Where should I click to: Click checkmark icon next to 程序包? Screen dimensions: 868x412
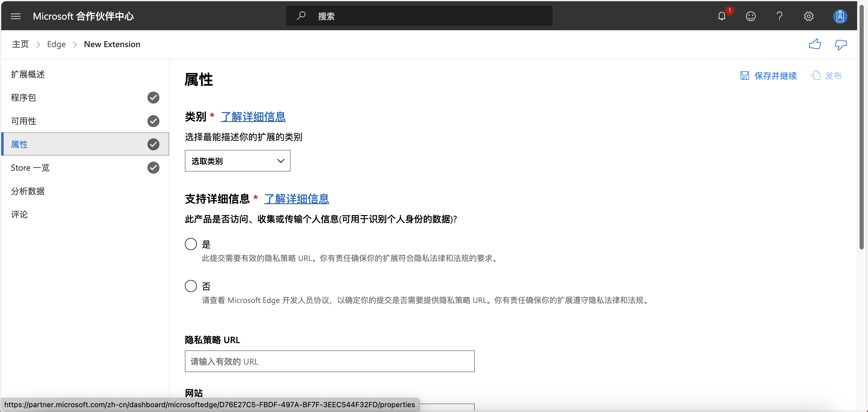point(153,98)
